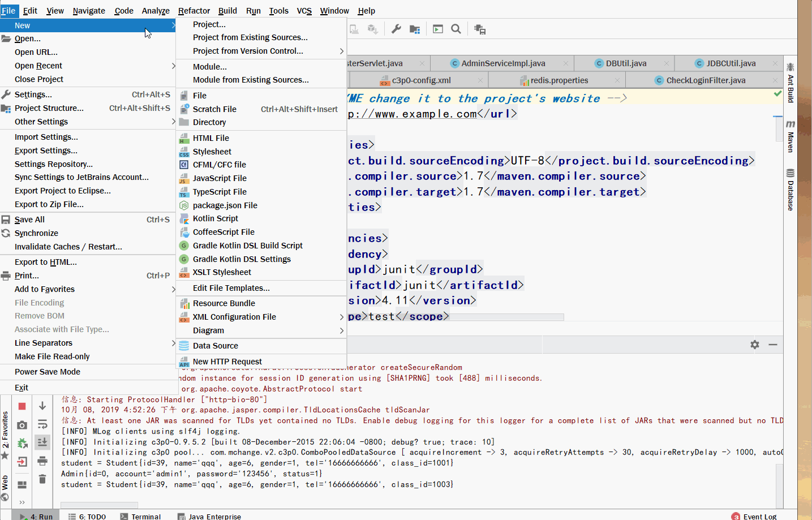Image resolution: width=812 pixels, height=520 pixels.
Task: Expand the Other Settings submenu
Action: click(173, 122)
